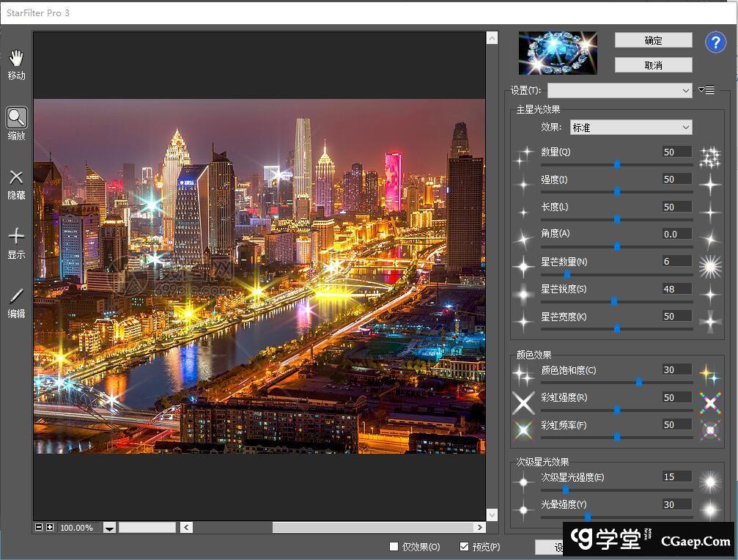
Task: Click the zoom out minus icon
Action: [39, 527]
